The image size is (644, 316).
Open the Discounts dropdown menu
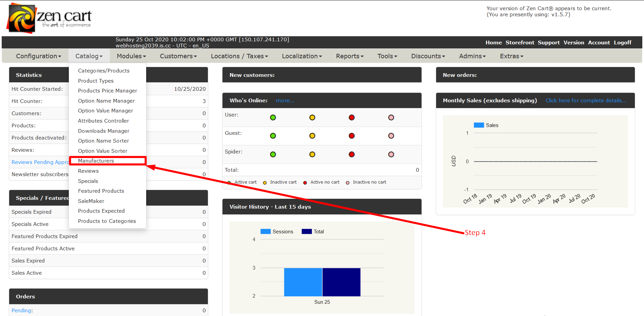[x=428, y=56]
